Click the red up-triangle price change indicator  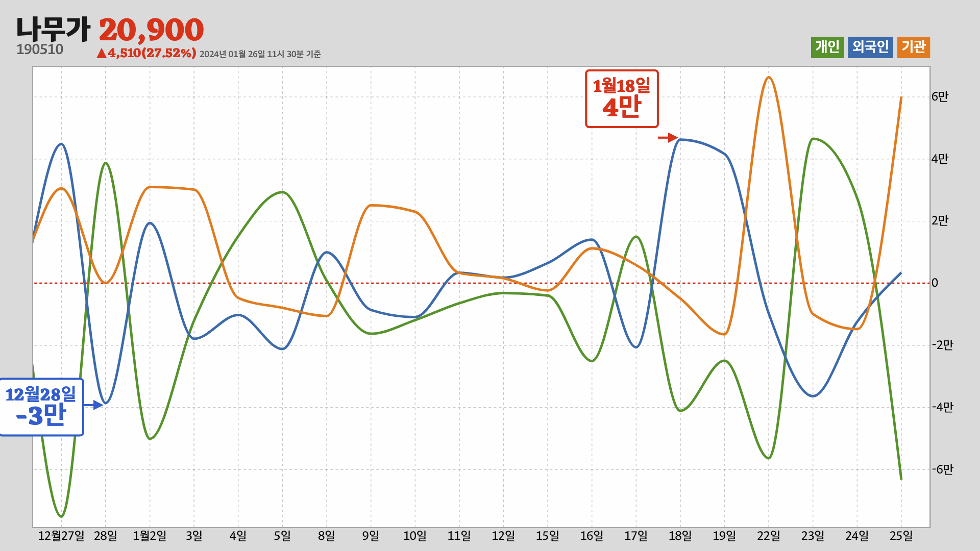(x=102, y=53)
